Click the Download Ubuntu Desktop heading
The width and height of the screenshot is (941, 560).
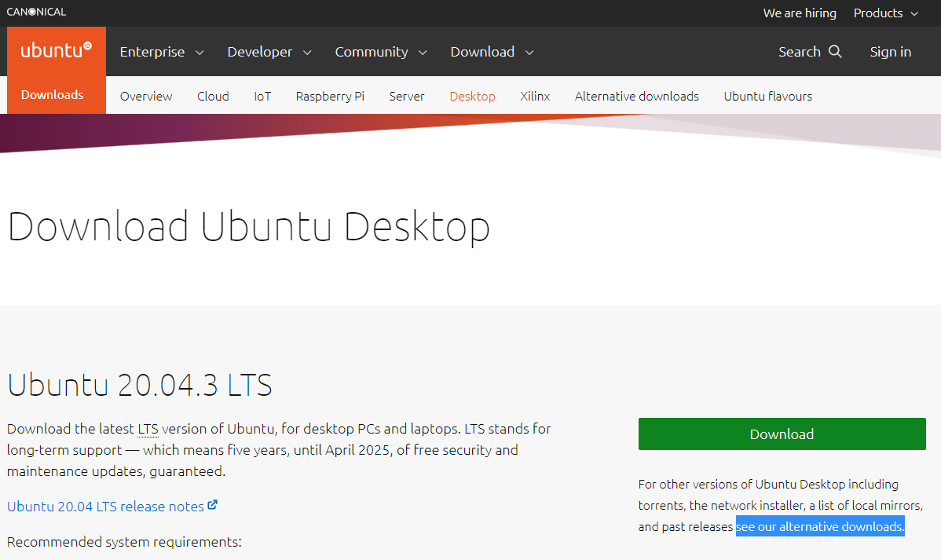coord(248,226)
